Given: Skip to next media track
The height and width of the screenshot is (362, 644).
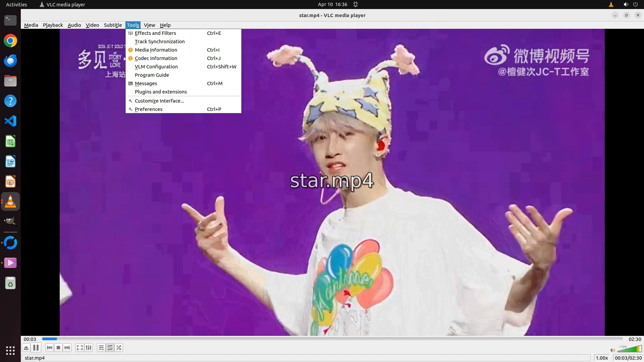Looking at the screenshot, I should pos(67,348).
